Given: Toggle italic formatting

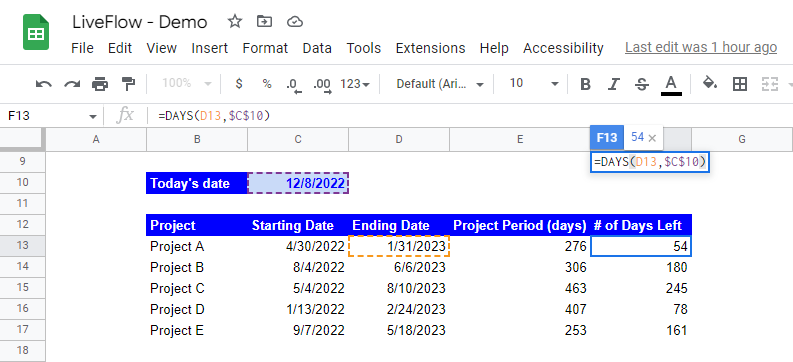Looking at the screenshot, I should [x=613, y=84].
